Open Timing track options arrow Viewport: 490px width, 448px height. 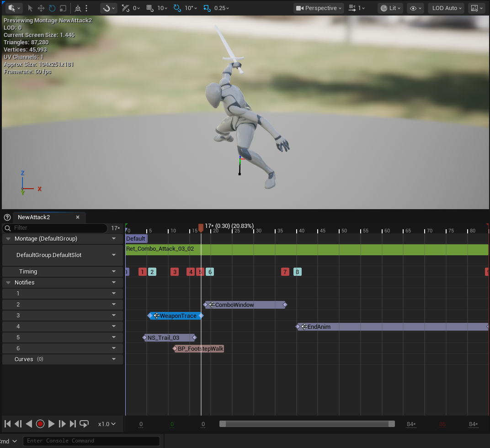click(x=114, y=272)
